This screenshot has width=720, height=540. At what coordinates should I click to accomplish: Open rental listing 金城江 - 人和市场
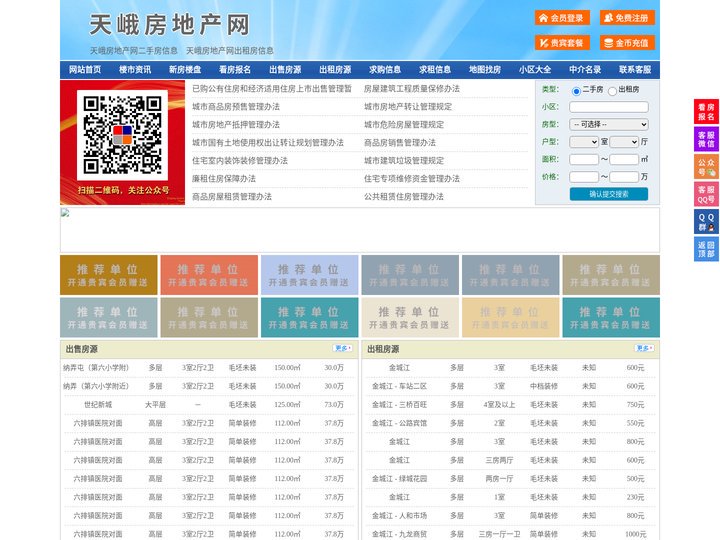399,516
